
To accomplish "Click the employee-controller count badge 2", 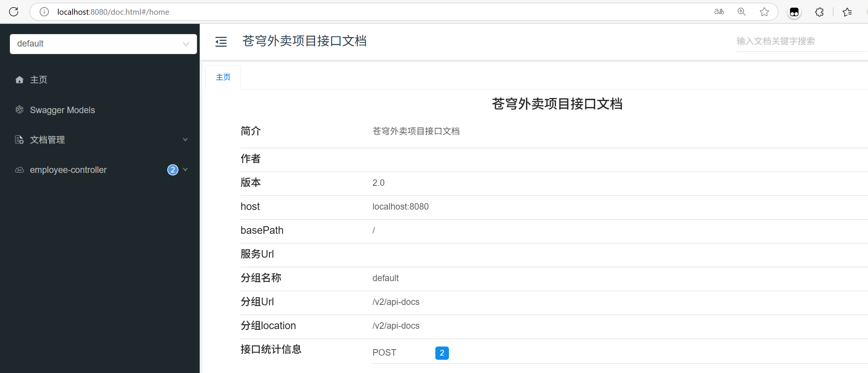I will (x=173, y=170).
